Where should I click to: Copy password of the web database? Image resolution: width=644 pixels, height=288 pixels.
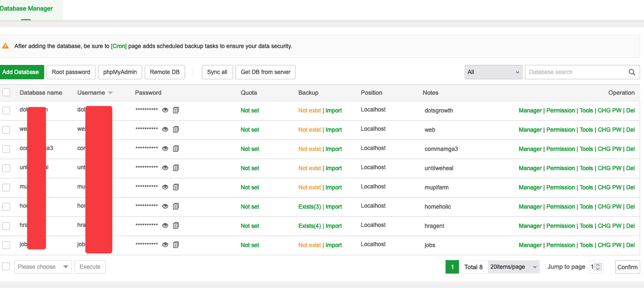[x=176, y=130]
